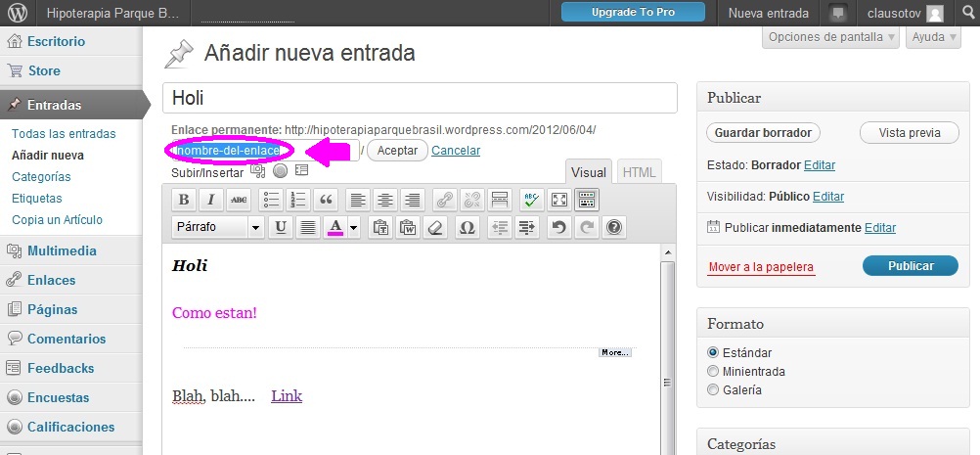Open the Párrafo format dropdown
Screen dimensions: 980x455
(x=217, y=227)
